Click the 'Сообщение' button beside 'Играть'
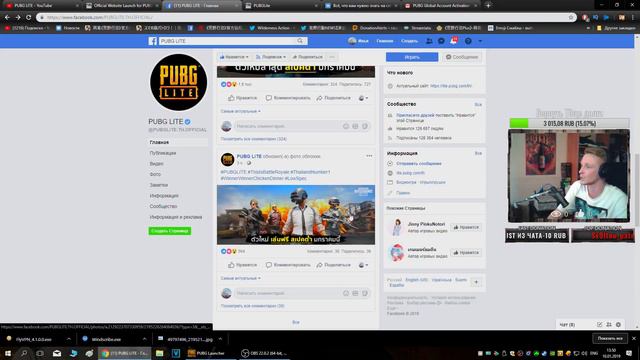The image size is (640, 360). [462, 57]
